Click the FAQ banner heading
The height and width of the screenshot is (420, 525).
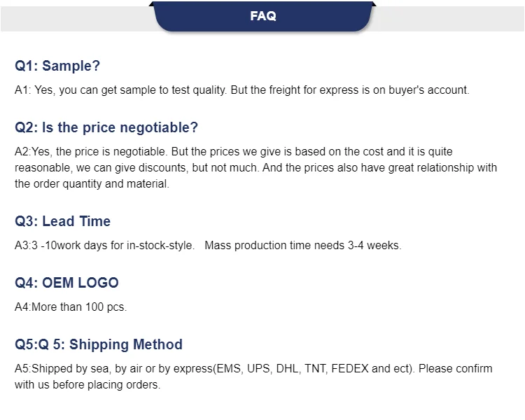(262, 15)
